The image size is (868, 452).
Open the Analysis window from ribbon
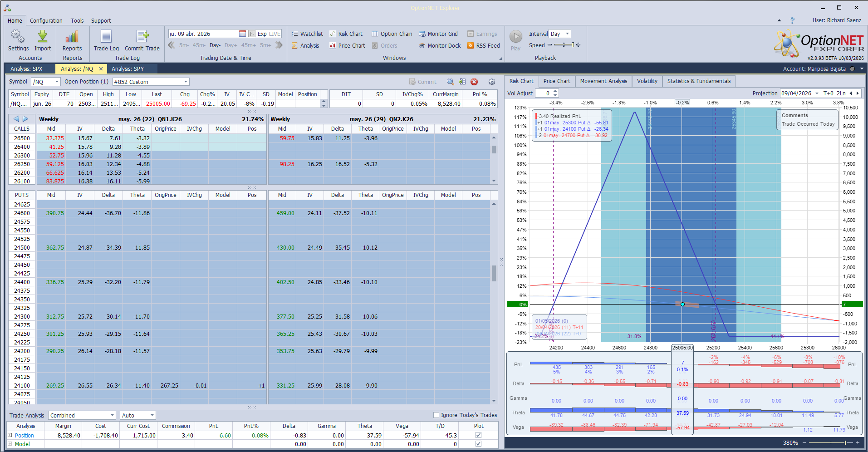coord(305,45)
